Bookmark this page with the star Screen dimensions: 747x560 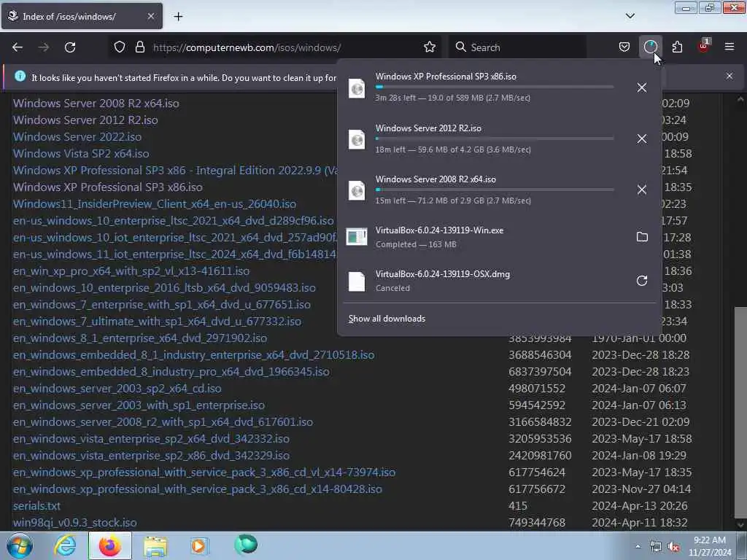(x=429, y=47)
